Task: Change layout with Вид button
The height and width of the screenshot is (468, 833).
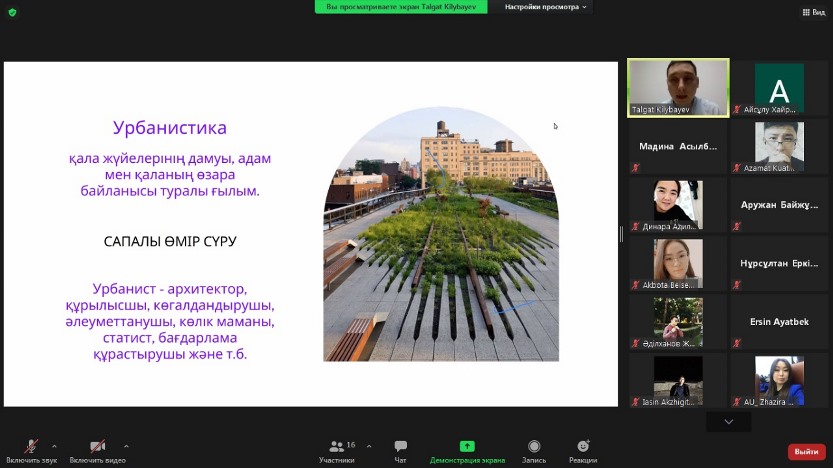Action: click(812, 11)
